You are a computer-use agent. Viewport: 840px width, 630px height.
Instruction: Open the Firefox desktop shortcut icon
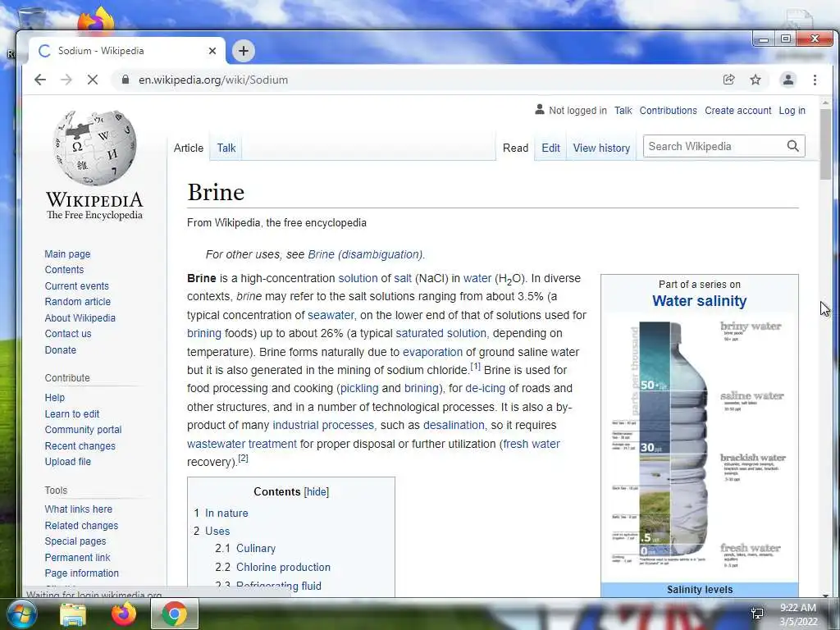coord(96,21)
